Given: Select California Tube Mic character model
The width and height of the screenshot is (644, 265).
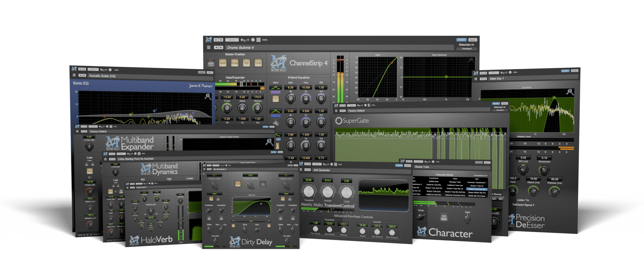Looking at the screenshot, I should 433,185.
